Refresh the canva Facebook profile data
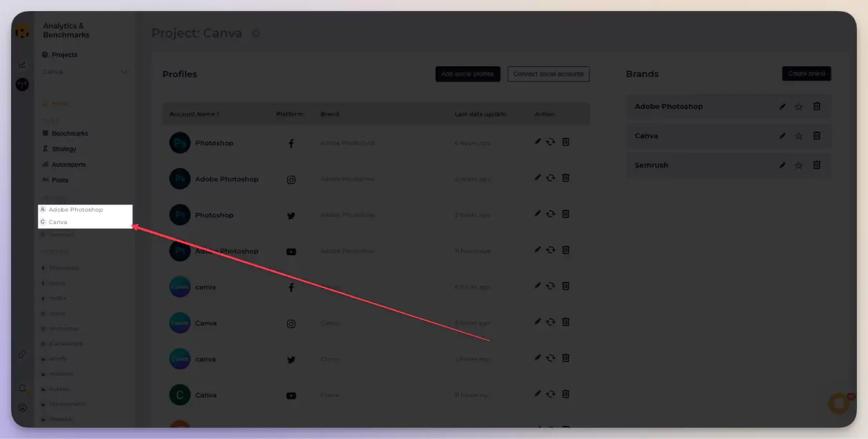 tap(551, 286)
